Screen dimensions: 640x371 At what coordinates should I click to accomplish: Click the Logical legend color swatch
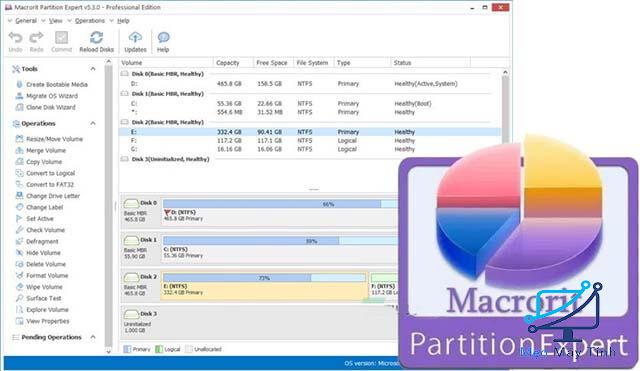[159, 349]
